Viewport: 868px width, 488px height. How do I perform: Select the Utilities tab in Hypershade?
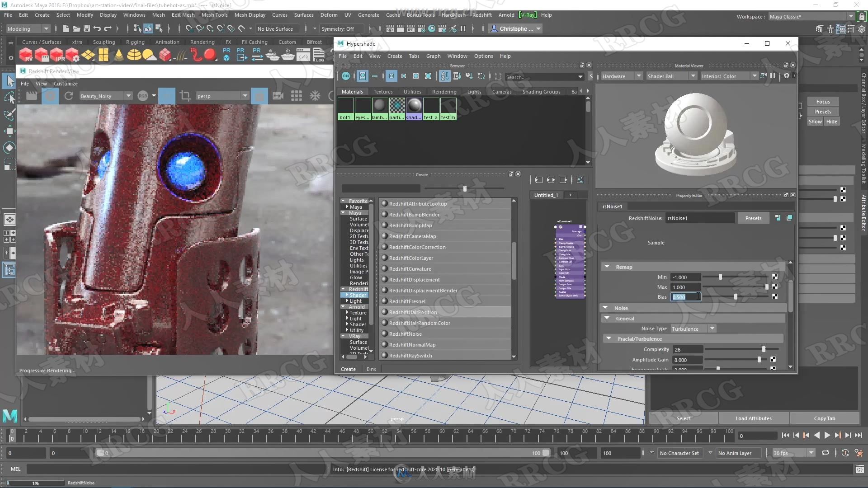click(x=413, y=91)
